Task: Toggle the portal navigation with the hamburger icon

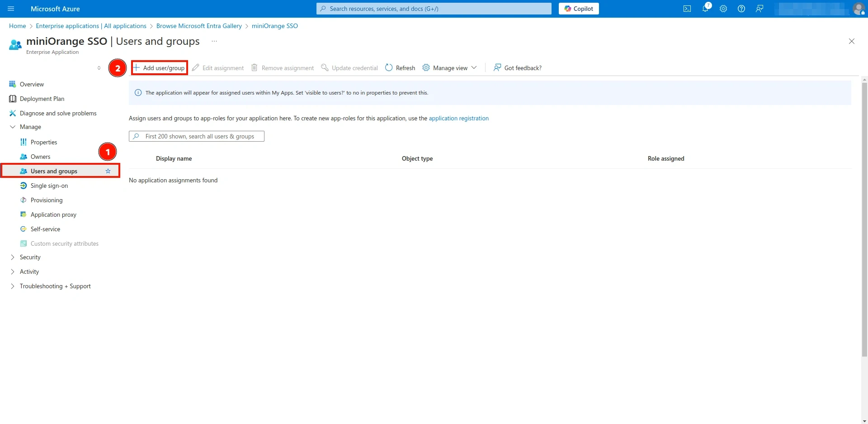Action: [x=11, y=9]
